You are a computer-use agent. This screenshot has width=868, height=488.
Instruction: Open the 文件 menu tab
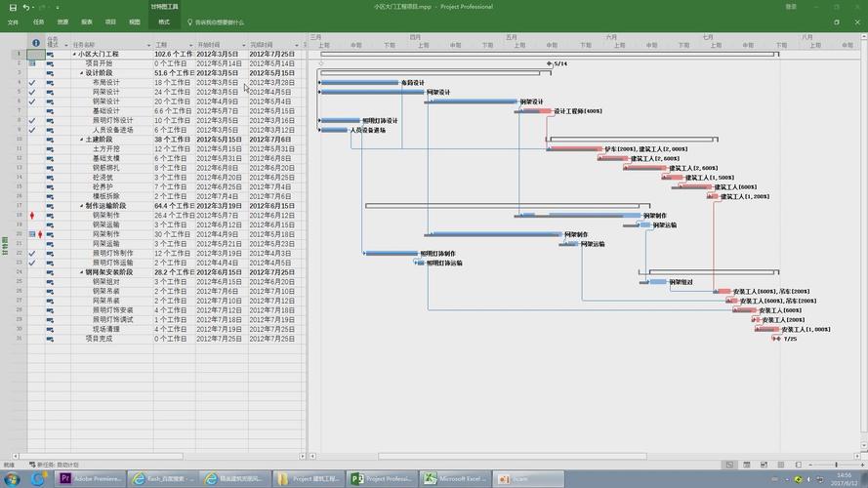[14, 21]
